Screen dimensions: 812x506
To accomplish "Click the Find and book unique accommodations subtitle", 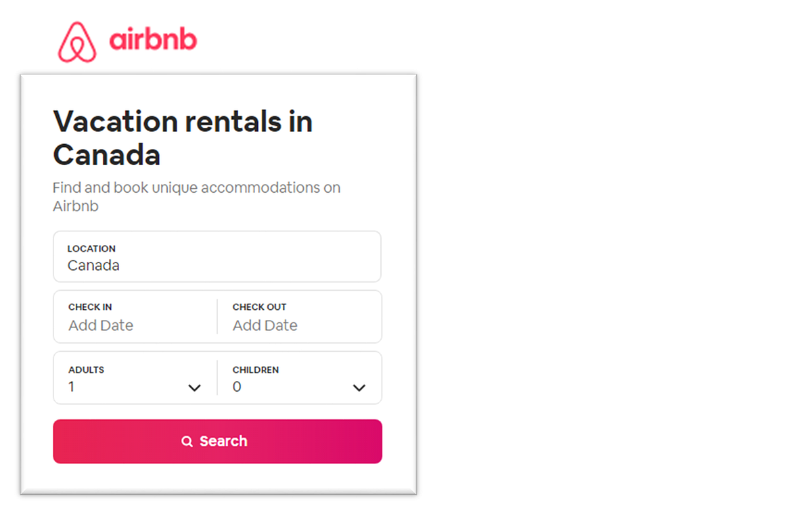I will pos(196,196).
